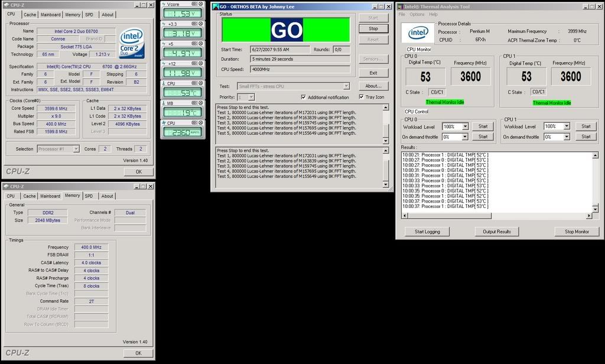The width and height of the screenshot is (605, 364).
Task: Click the ORTHOS title bar icon
Action: click(x=216, y=6)
